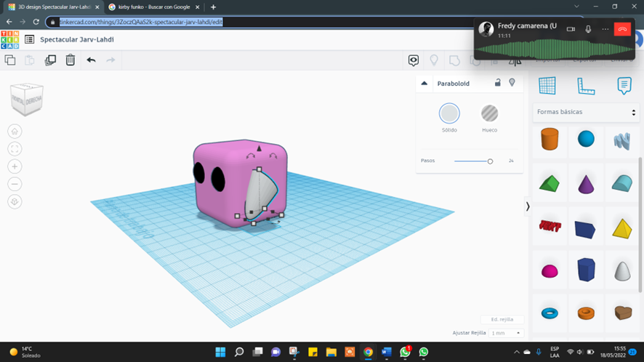Click the Duplicate and repeat icon
The width and height of the screenshot is (644, 362).
pos(50,60)
